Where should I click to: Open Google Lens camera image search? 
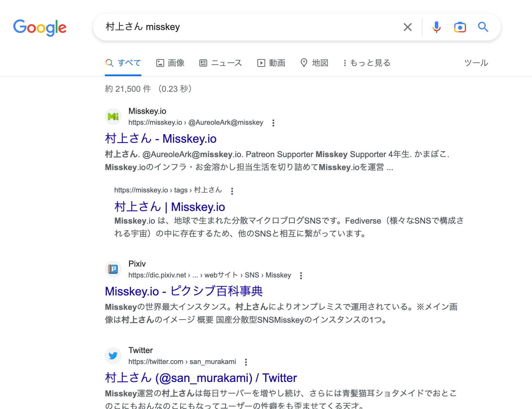click(x=460, y=27)
